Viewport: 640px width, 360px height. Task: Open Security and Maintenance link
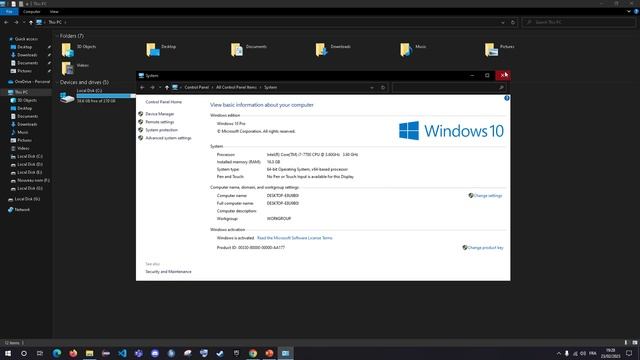pyautogui.click(x=168, y=271)
